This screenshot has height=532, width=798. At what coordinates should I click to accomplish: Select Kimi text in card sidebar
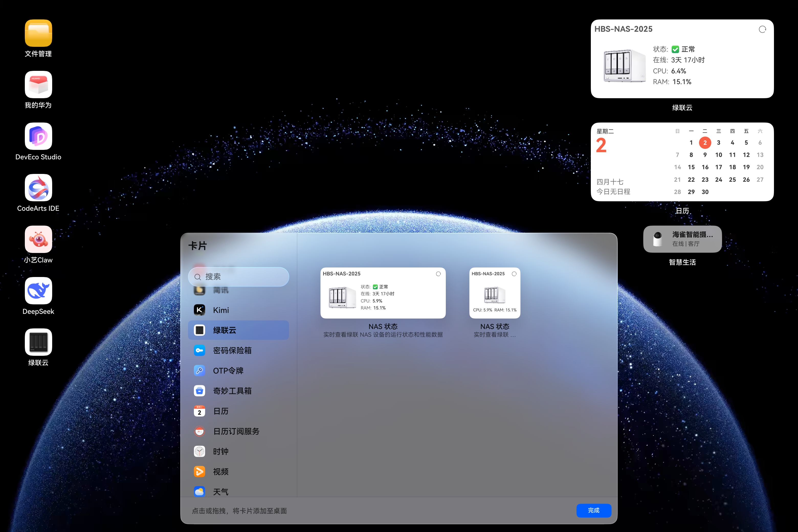(221, 310)
